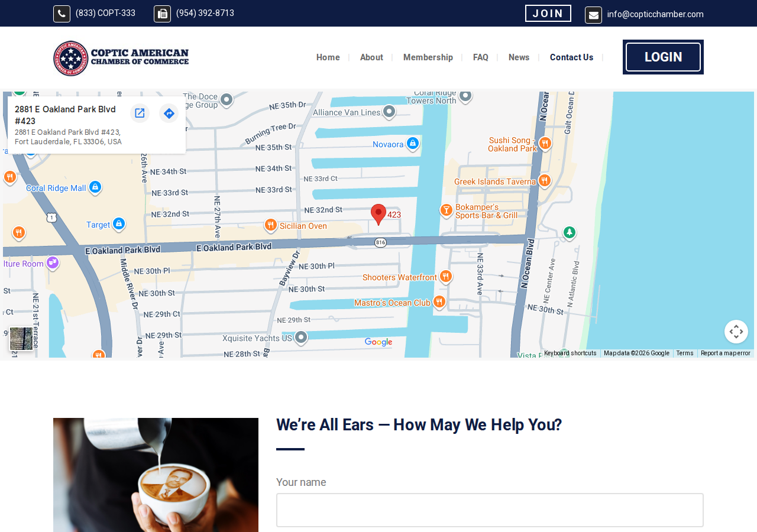Call (833) COPT-333 phone link
Viewport: 757px width, 532px height.
pos(105,13)
